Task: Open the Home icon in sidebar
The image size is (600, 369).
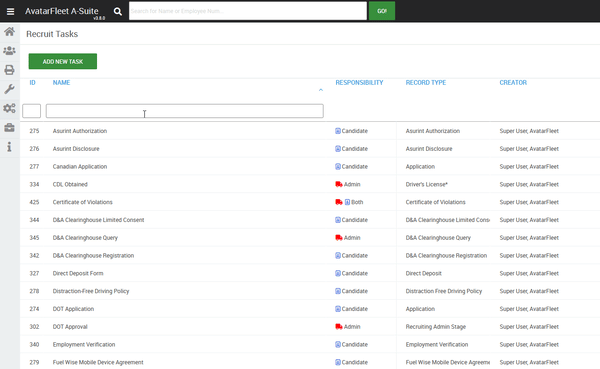Action: click(10, 31)
